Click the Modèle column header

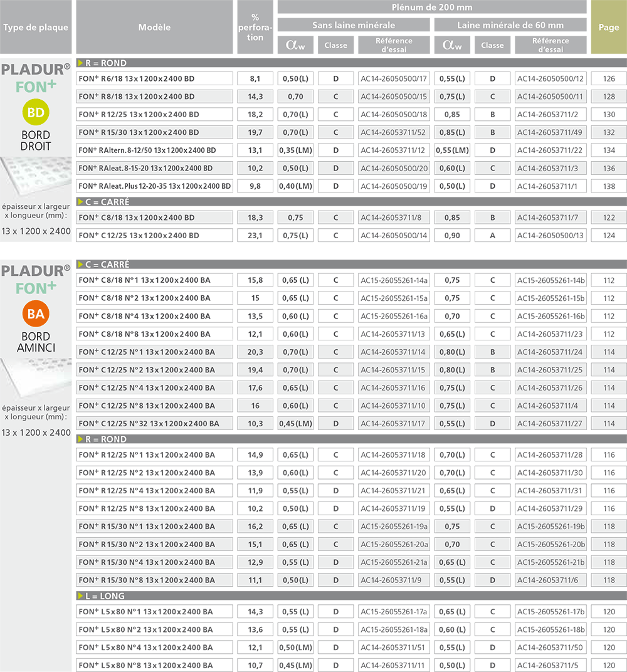click(154, 27)
